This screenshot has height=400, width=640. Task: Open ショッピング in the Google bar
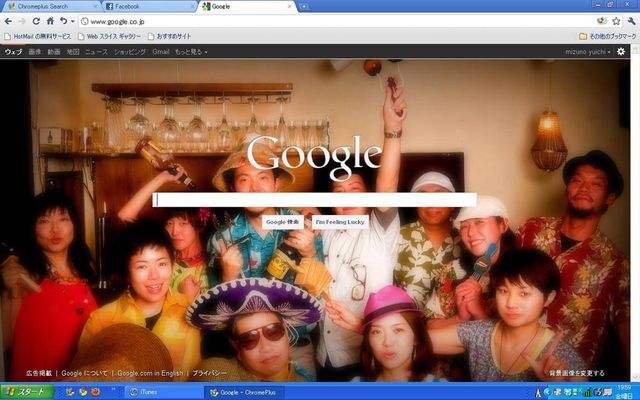(x=130, y=52)
